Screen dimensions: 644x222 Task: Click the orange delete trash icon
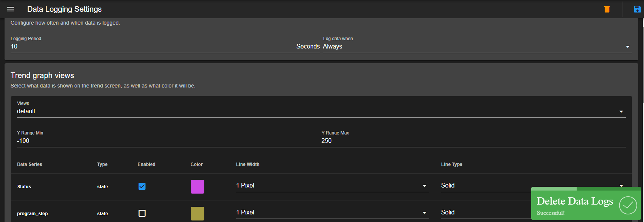coord(607,9)
